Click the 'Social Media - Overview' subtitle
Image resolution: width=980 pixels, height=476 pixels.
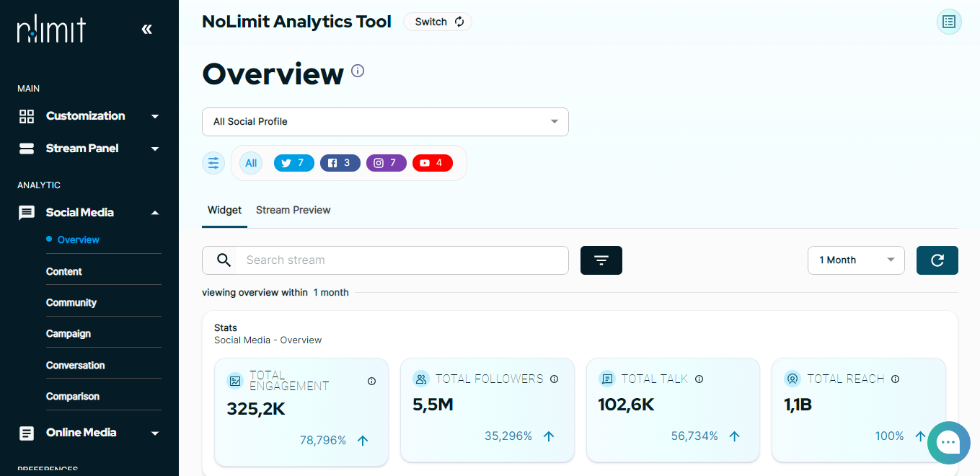(x=268, y=340)
